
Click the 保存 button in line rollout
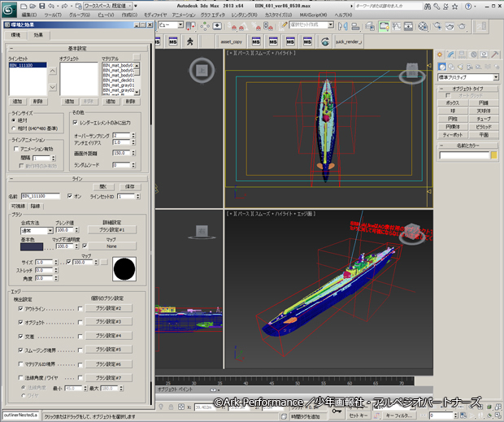(129, 187)
